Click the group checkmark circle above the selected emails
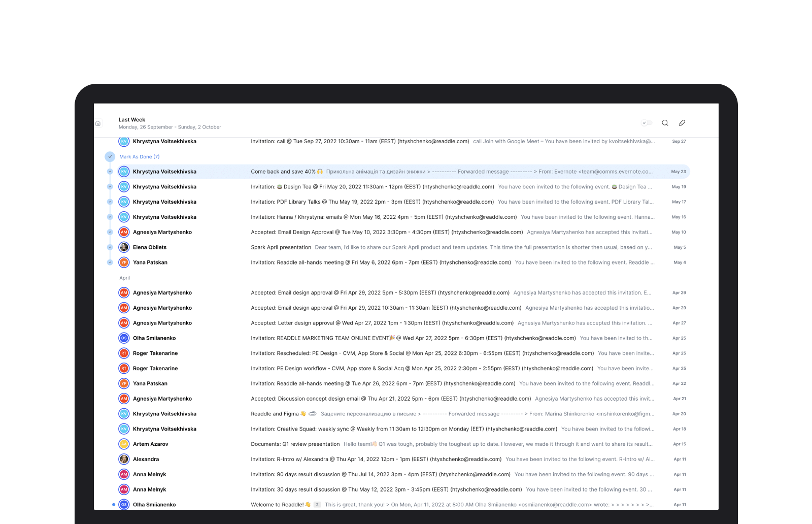The height and width of the screenshot is (524, 812). point(110,156)
